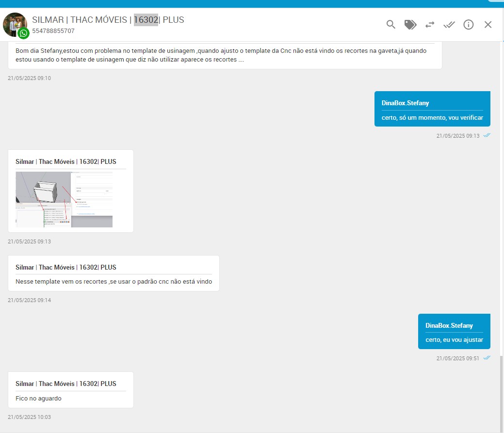Open the attached screenshot image thumbnail
Screen dimensions: 504x433
coord(64,199)
